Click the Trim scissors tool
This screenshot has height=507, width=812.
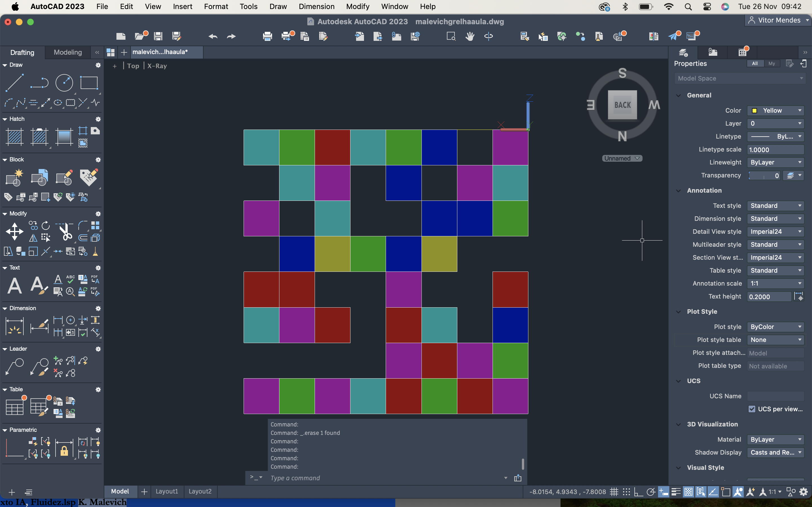66,231
